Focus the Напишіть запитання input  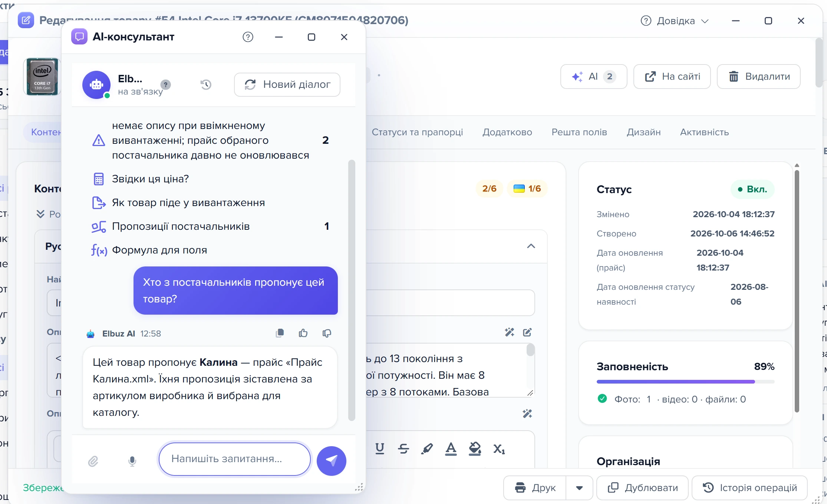point(234,459)
